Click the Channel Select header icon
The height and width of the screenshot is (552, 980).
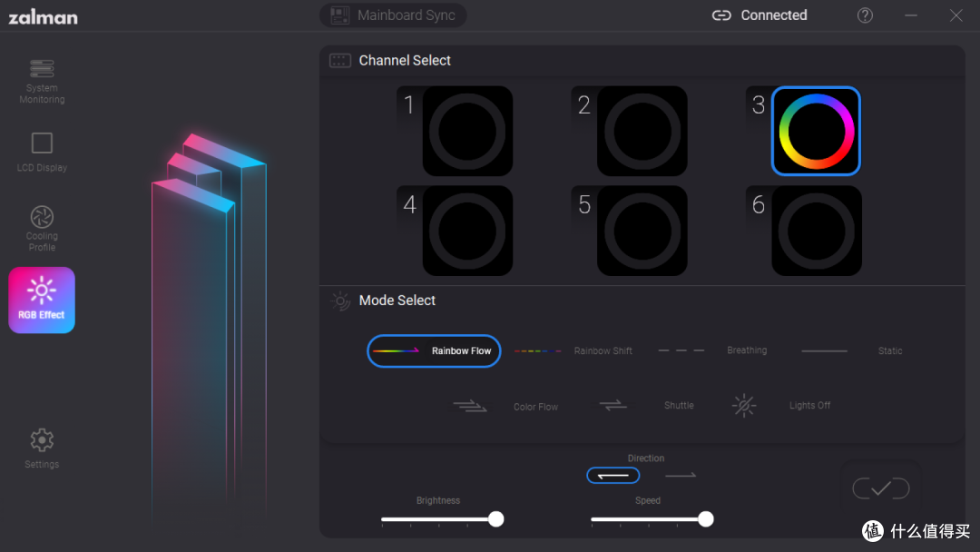tap(340, 61)
